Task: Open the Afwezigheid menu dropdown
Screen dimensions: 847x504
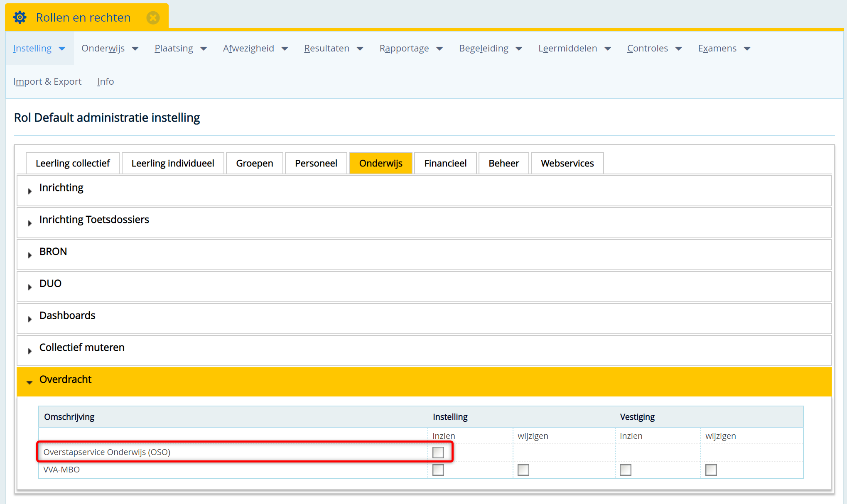Action: tap(255, 48)
